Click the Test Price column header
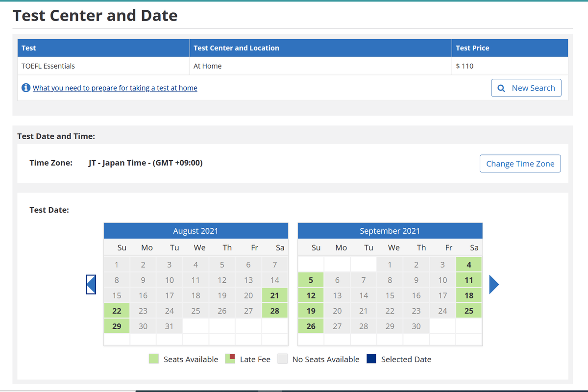588x392 pixels. 510,48
